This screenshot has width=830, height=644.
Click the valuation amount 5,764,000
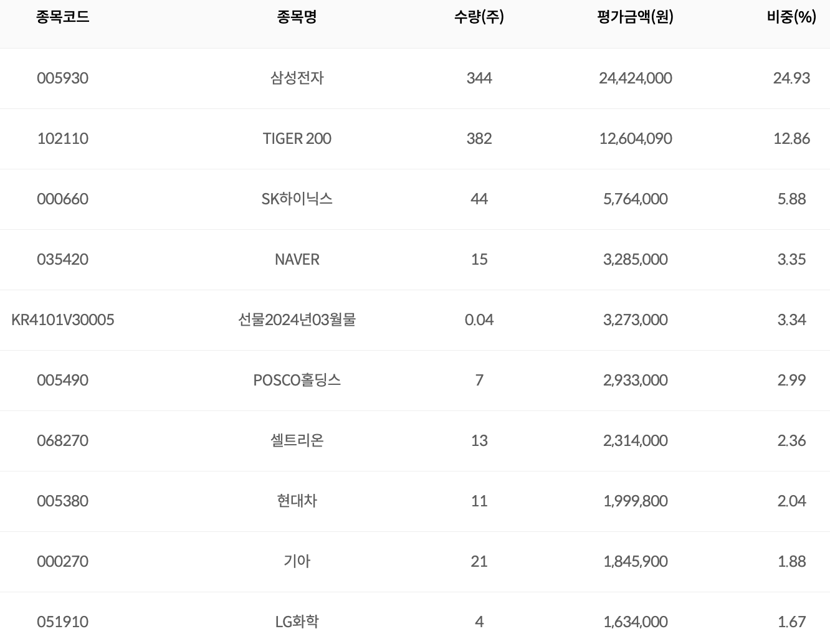pos(636,199)
